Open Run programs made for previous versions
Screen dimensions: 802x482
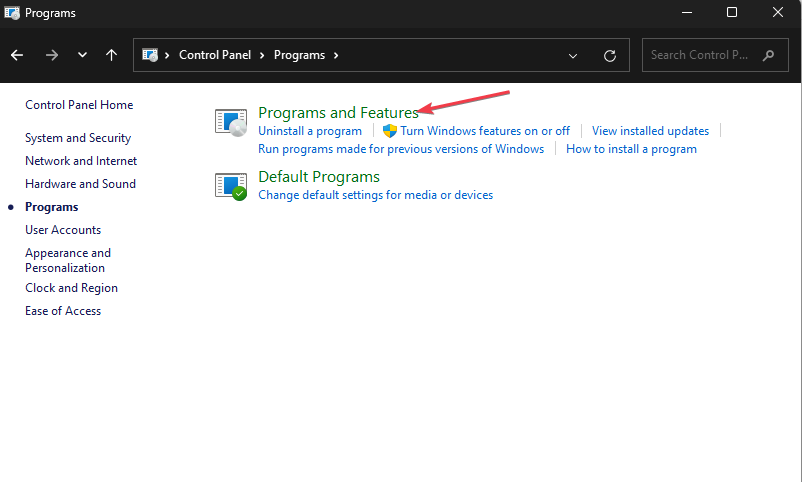point(401,149)
